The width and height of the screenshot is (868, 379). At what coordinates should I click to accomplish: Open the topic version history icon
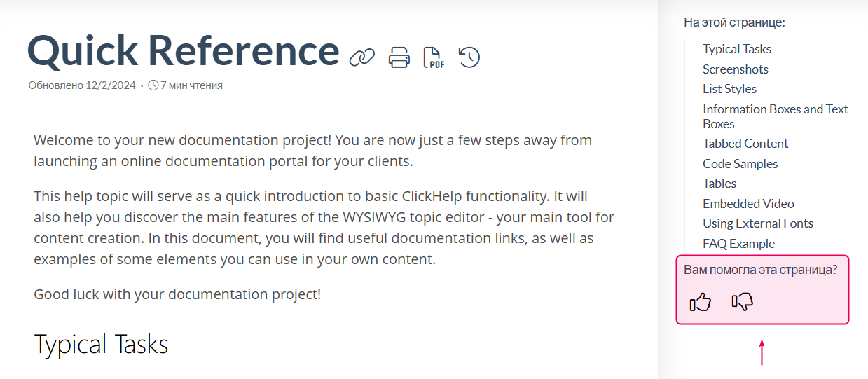click(469, 57)
